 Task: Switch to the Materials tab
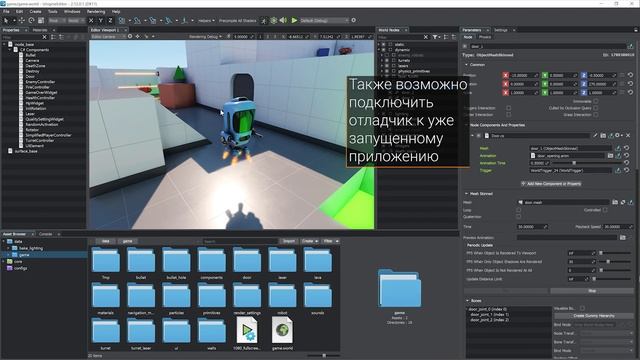click(40, 30)
